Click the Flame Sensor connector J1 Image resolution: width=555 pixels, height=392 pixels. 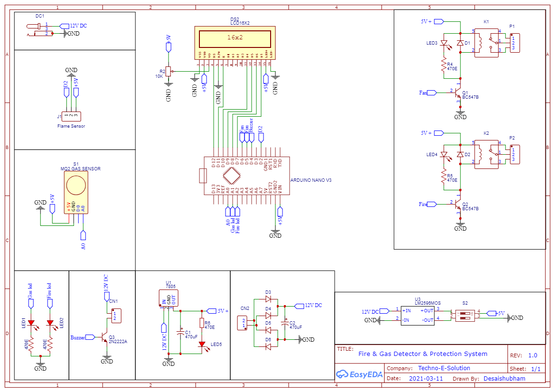(x=71, y=116)
